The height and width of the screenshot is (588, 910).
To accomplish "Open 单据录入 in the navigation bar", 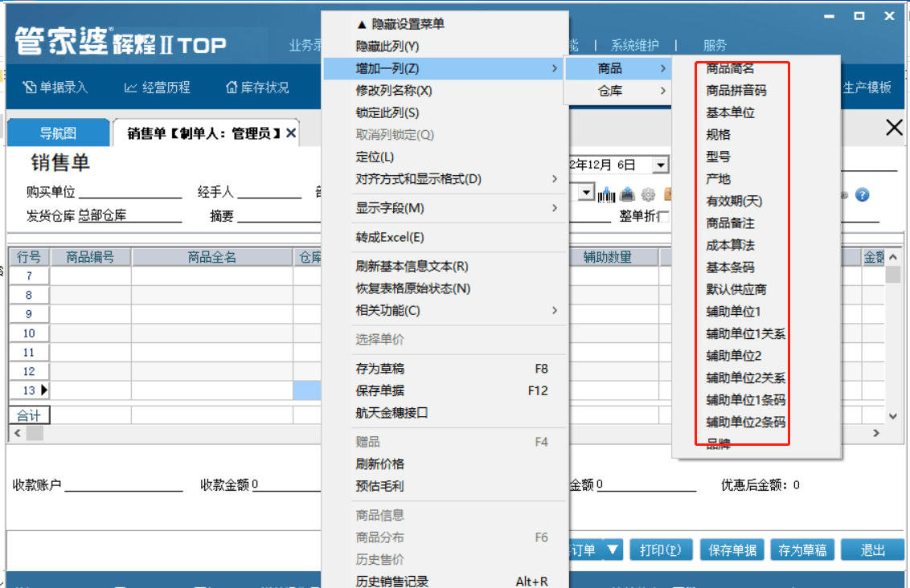I will click(x=55, y=88).
